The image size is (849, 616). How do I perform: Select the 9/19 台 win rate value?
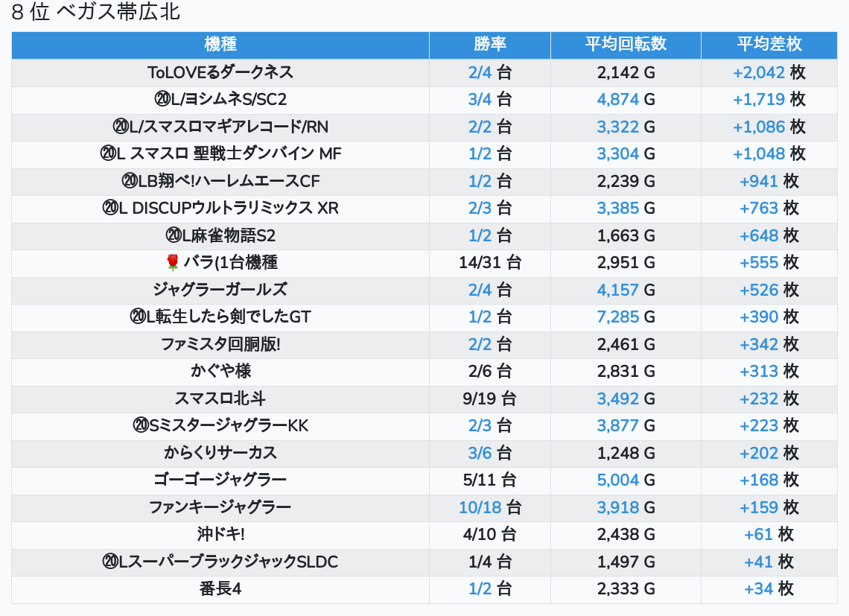pos(490,399)
